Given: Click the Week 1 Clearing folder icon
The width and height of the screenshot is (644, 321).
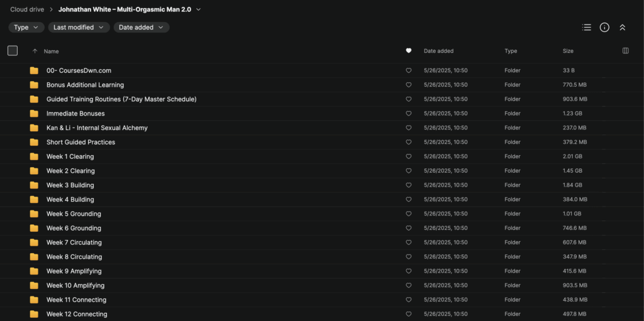Looking at the screenshot, I should (x=34, y=156).
